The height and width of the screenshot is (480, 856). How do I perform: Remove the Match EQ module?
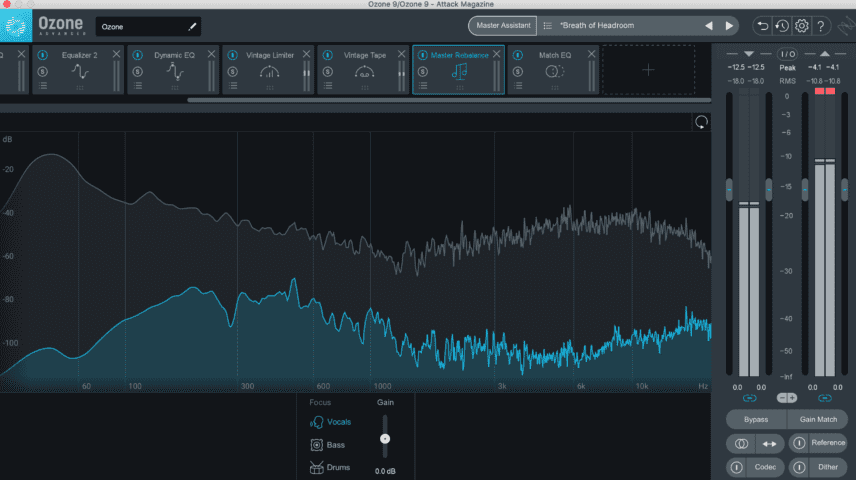pyautogui.click(x=591, y=54)
